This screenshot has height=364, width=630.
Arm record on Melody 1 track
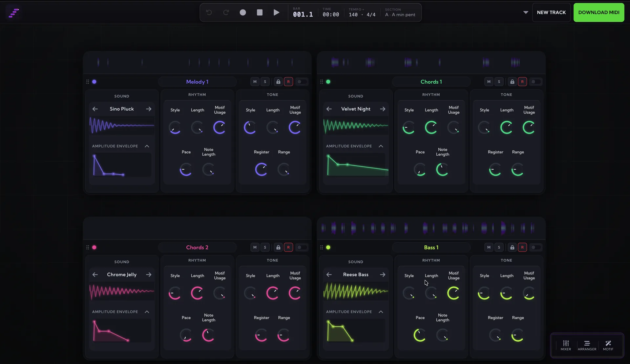click(288, 82)
